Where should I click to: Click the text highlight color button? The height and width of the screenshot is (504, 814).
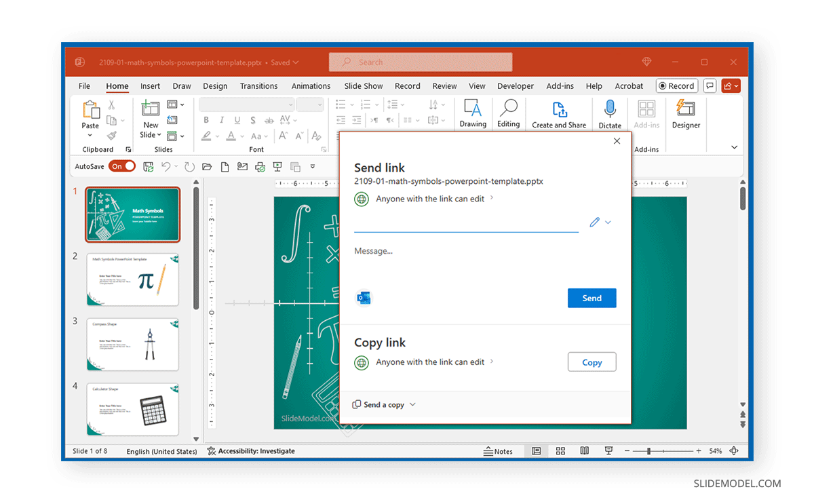click(x=206, y=136)
